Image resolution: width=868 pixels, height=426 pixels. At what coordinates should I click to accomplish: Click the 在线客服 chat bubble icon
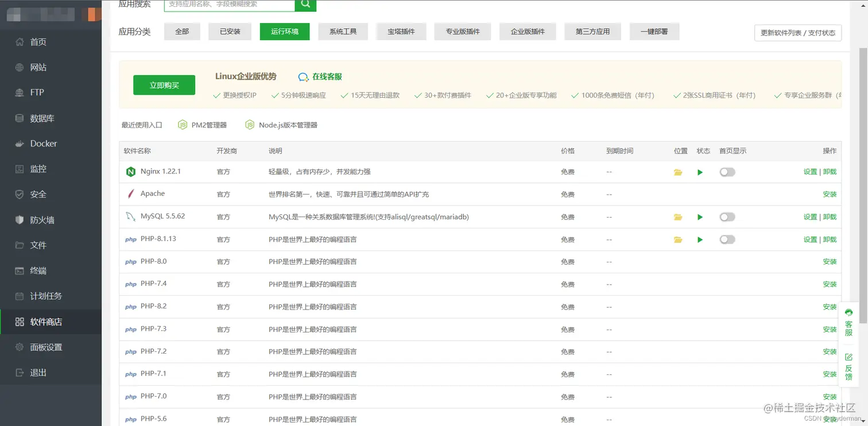303,77
